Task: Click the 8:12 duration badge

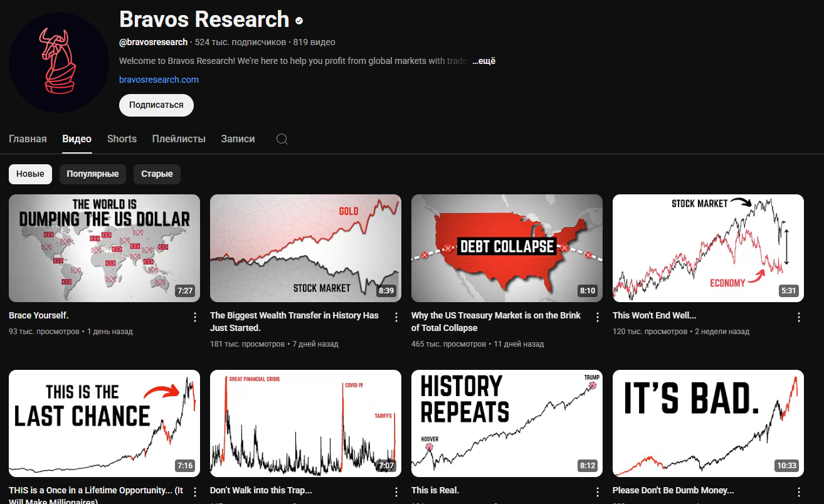Action: coord(588,466)
